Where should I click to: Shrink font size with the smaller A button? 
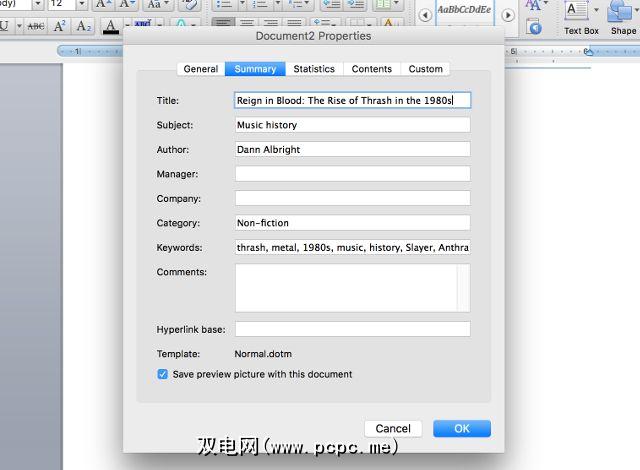pyautogui.click(x=127, y=4)
